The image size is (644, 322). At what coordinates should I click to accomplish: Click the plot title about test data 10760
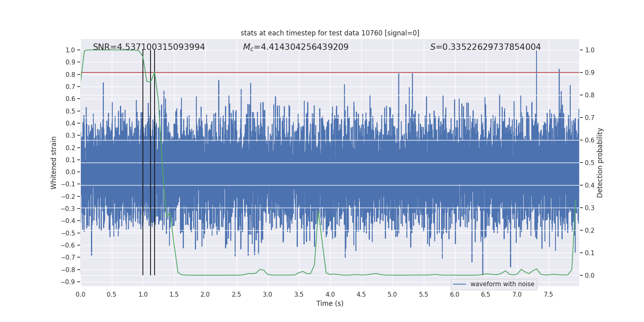[x=330, y=33]
